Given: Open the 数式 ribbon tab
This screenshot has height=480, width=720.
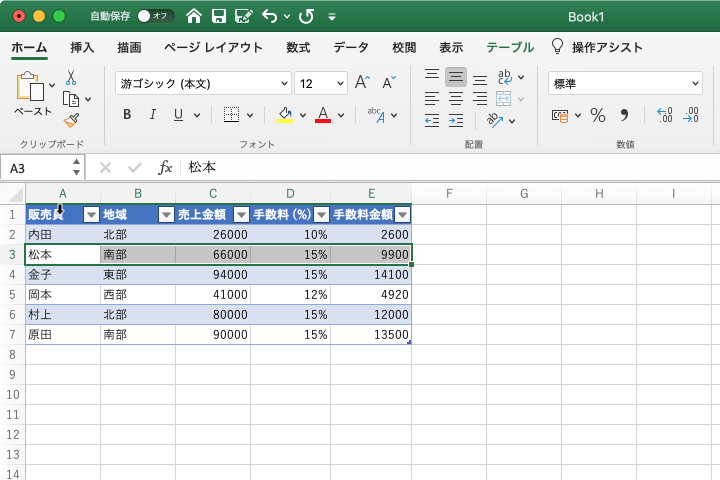Looking at the screenshot, I should tap(298, 47).
